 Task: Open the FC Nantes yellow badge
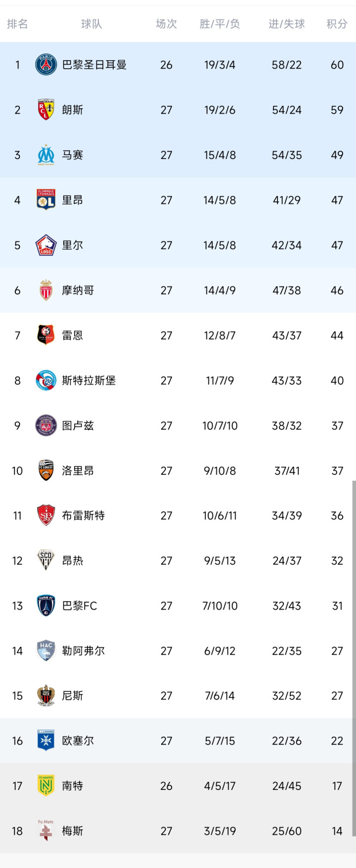pos(46,785)
